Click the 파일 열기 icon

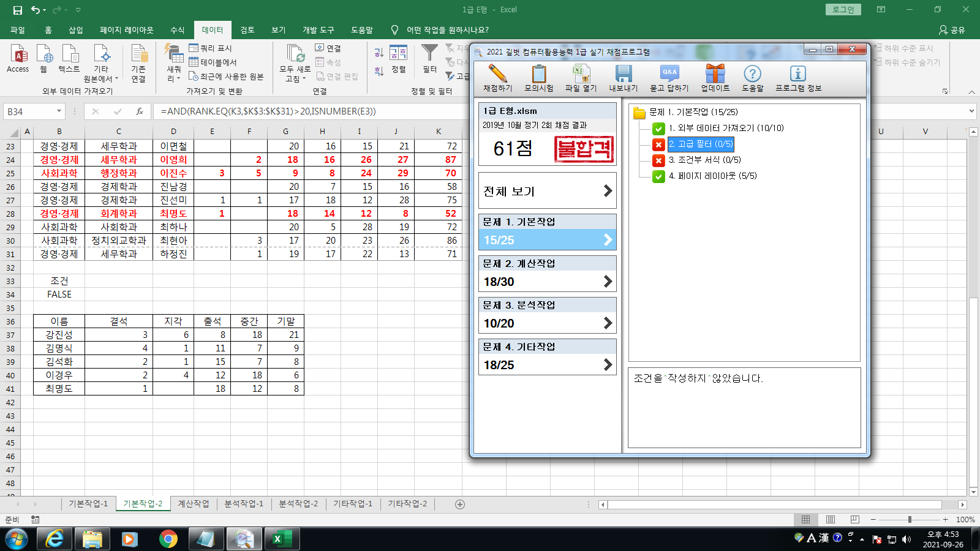[x=580, y=75]
